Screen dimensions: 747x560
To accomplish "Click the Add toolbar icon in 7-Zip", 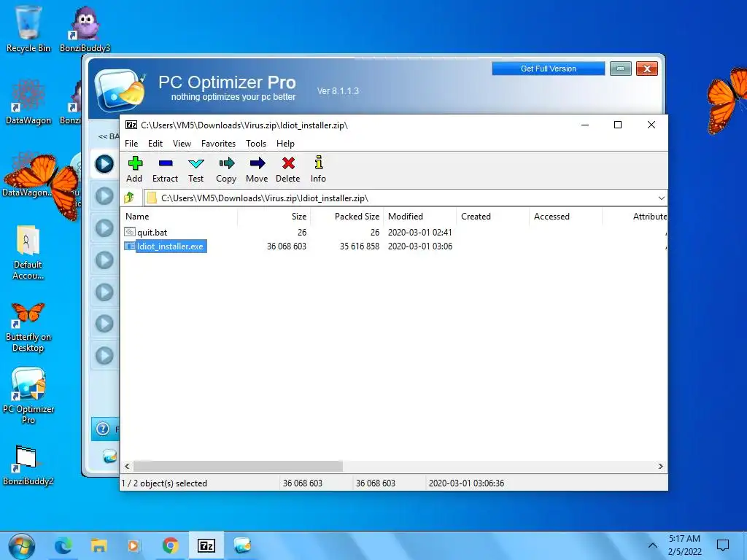I will coord(135,169).
